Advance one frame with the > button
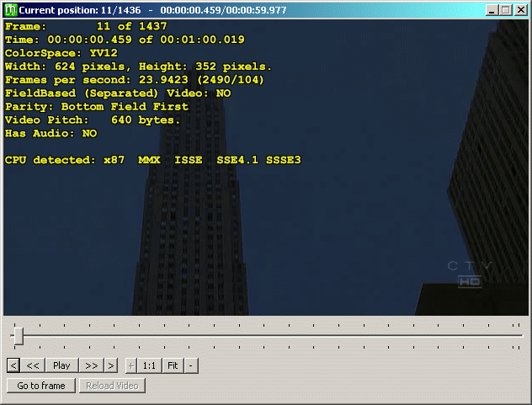Screen dimensions: 532x405 pos(111,365)
